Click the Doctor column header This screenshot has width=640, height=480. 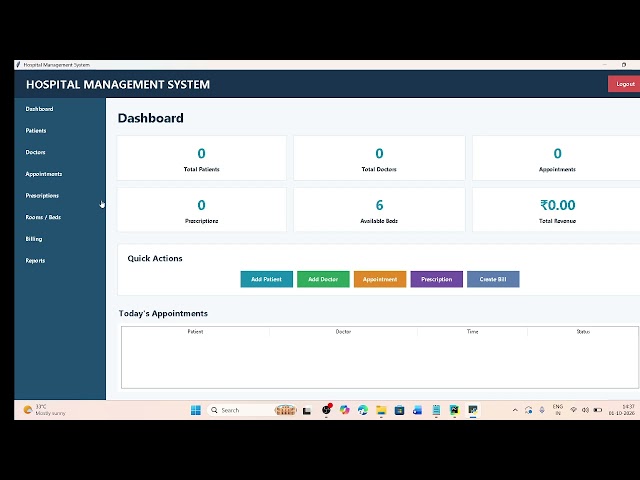tap(343, 331)
